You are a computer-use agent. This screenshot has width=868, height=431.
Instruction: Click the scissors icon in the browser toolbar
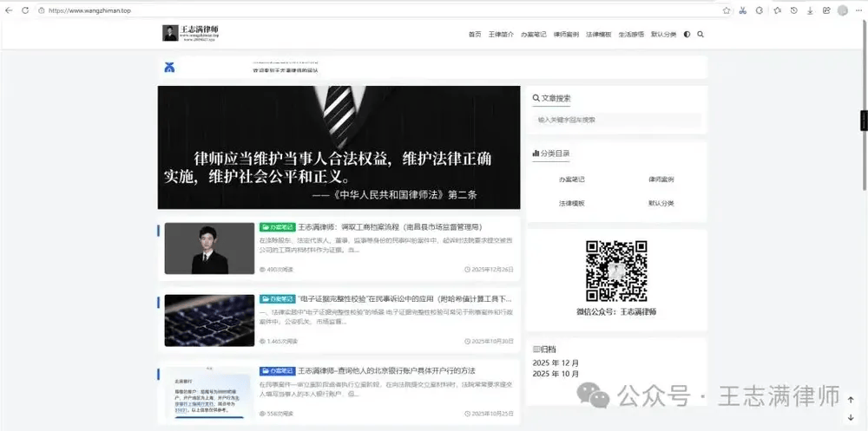click(x=743, y=10)
